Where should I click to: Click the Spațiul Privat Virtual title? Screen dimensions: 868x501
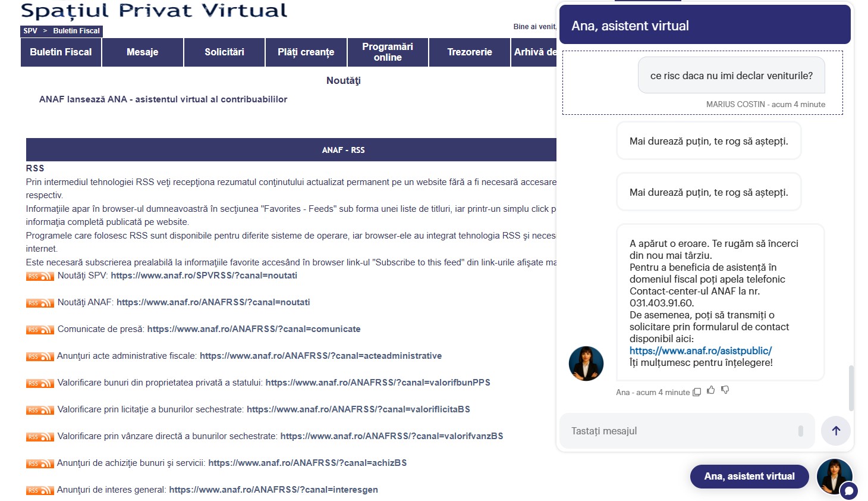(x=154, y=11)
